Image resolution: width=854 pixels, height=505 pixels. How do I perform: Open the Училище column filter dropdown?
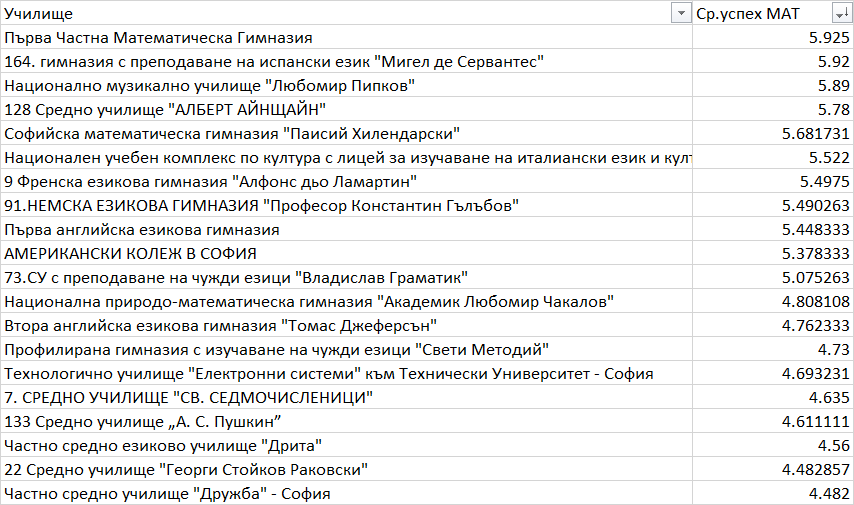pos(682,13)
